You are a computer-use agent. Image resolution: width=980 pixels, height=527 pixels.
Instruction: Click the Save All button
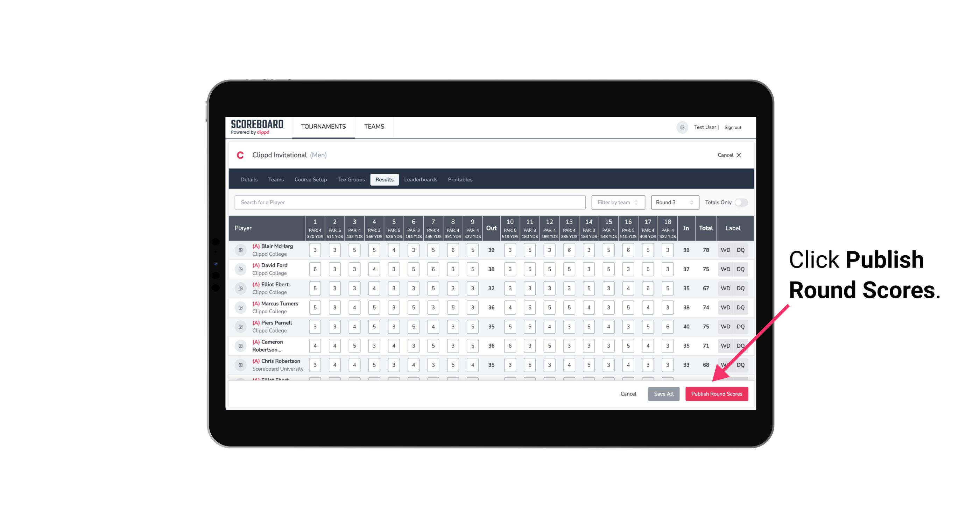tap(663, 393)
